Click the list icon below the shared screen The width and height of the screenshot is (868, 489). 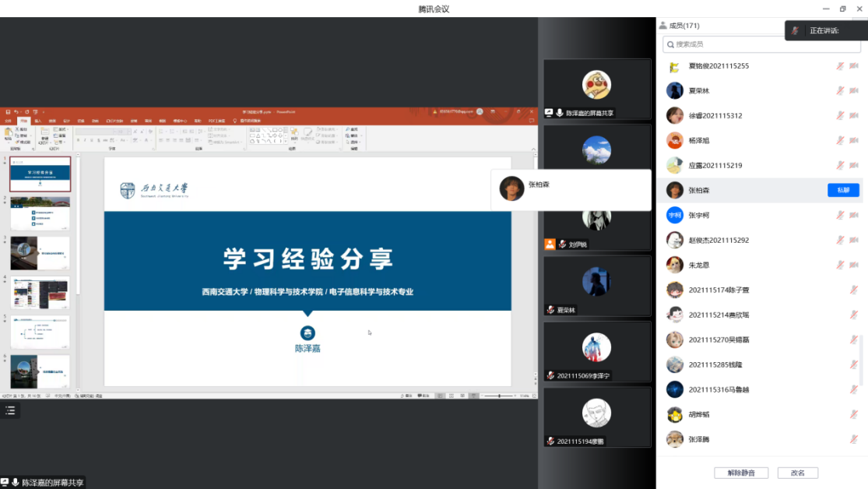click(x=10, y=410)
